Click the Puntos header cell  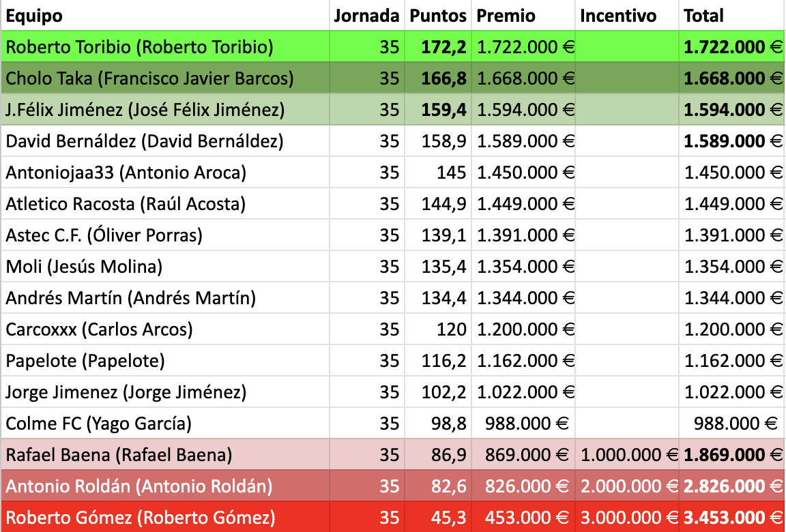click(x=438, y=16)
